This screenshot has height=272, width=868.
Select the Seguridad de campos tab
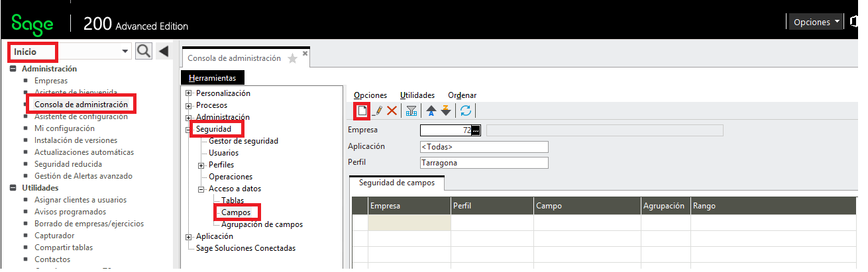pyautogui.click(x=397, y=182)
